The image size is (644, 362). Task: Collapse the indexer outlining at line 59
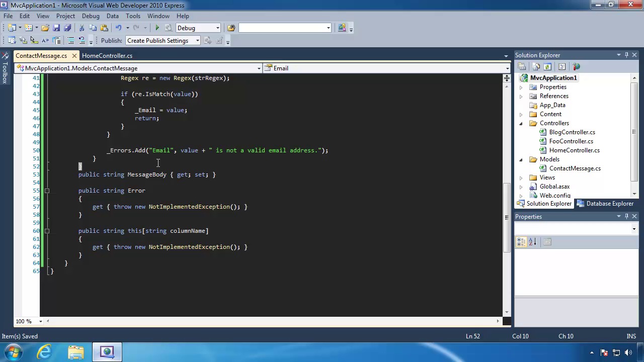tap(47, 231)
